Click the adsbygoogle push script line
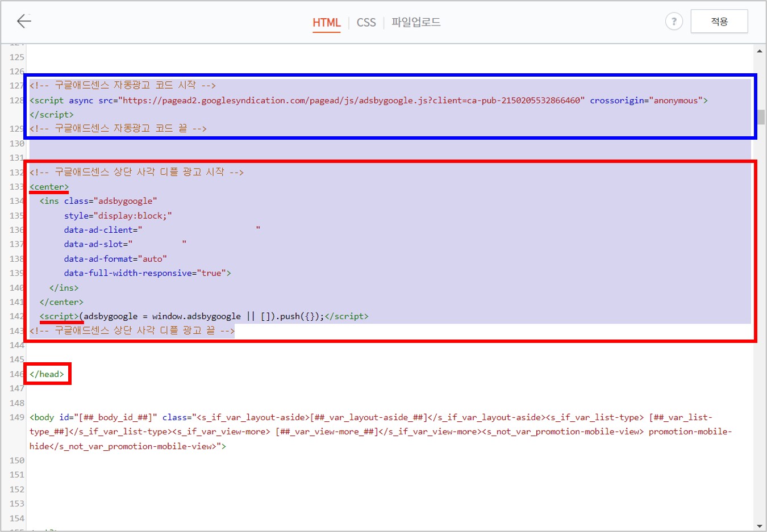The image size is (767, 532). (204, 316)
